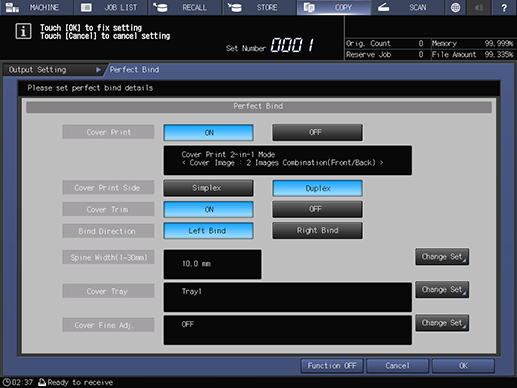This screenshot has height=388, width=517.
Task: Change Set for Spine Width
Action: tap(442, 257)
